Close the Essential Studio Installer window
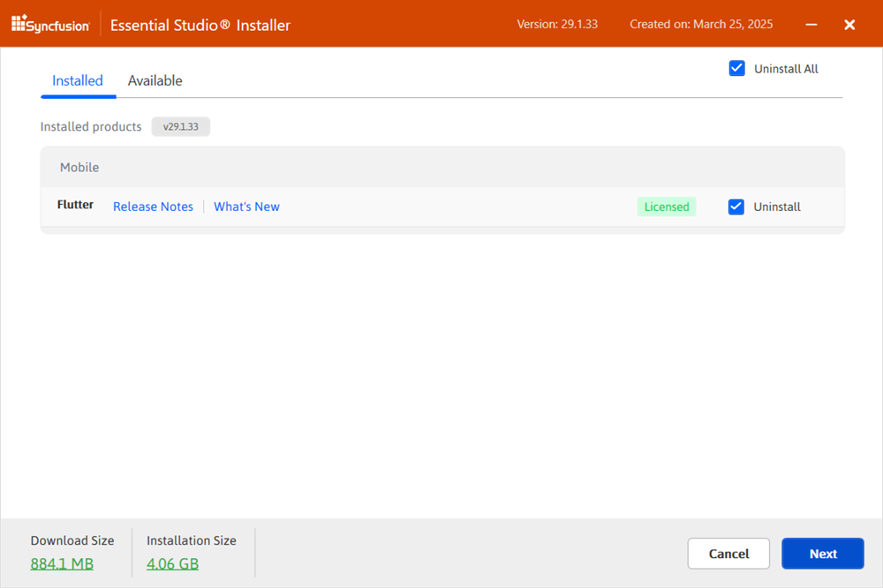 coord(849,24)
